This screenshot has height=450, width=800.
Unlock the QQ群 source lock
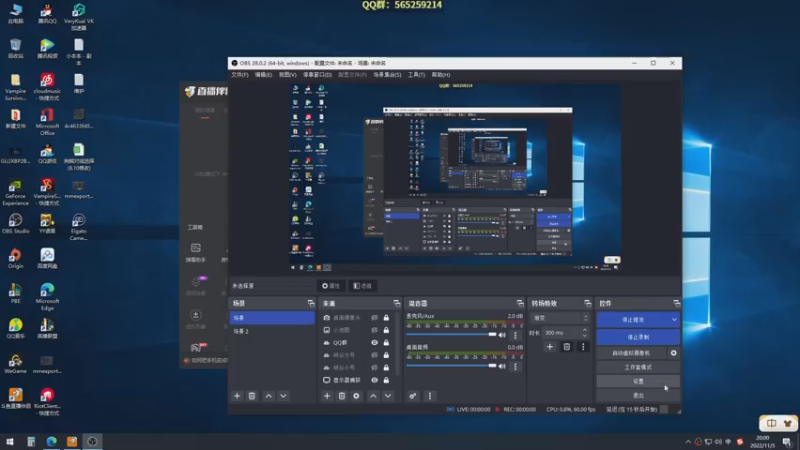click(x=386, y=343)
